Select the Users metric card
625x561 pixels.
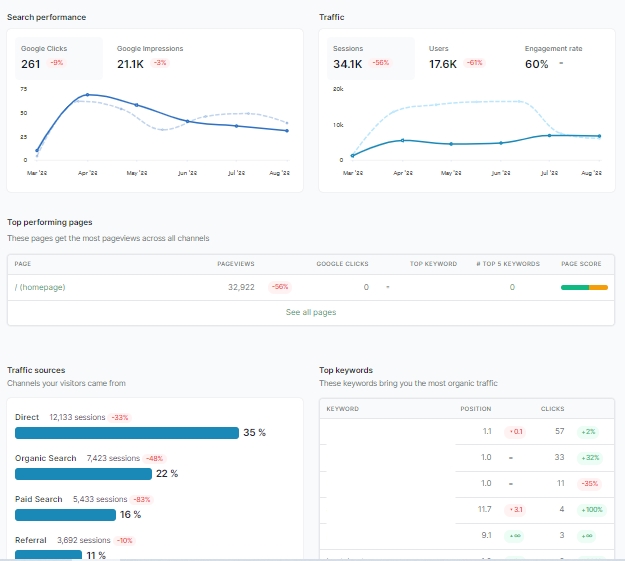point(466,58)
